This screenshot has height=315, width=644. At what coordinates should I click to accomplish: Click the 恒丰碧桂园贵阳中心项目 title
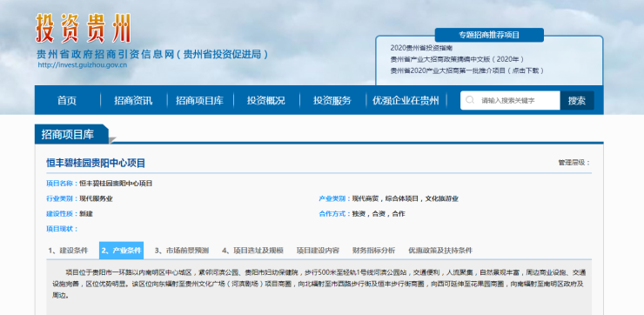coord(96,163)
